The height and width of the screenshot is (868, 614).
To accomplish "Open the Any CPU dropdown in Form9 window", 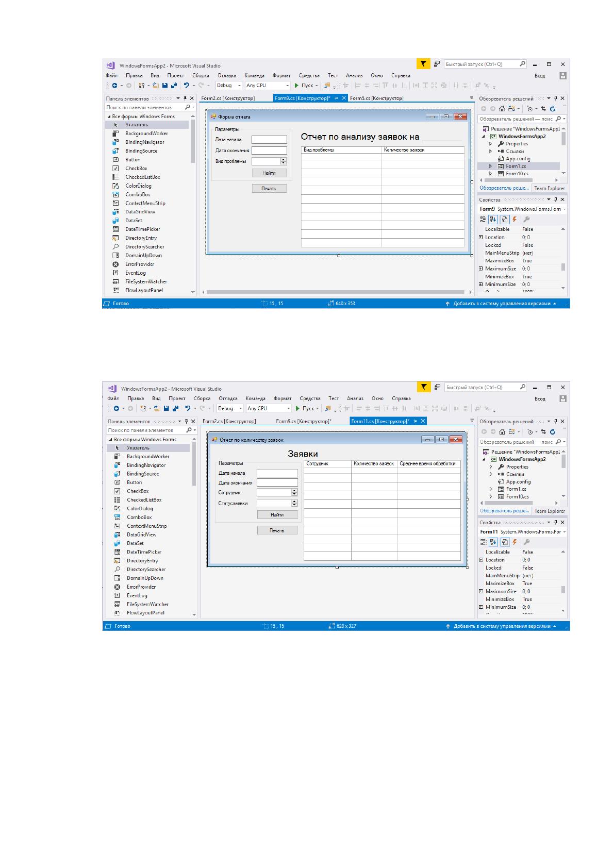I will point(268,86).
